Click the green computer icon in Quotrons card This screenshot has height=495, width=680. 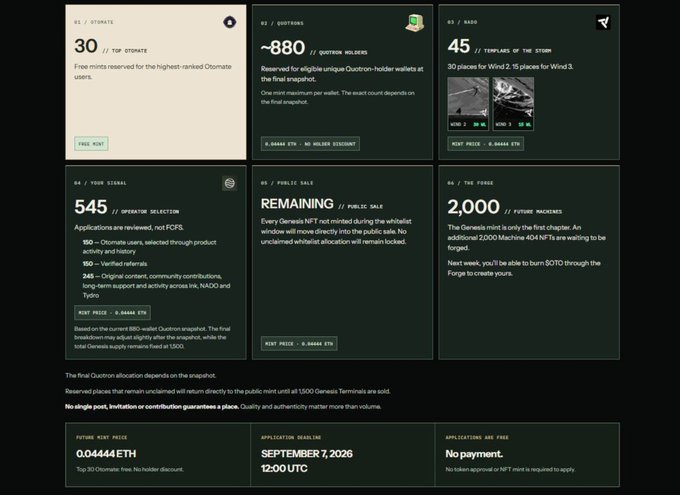pos(415,23)
